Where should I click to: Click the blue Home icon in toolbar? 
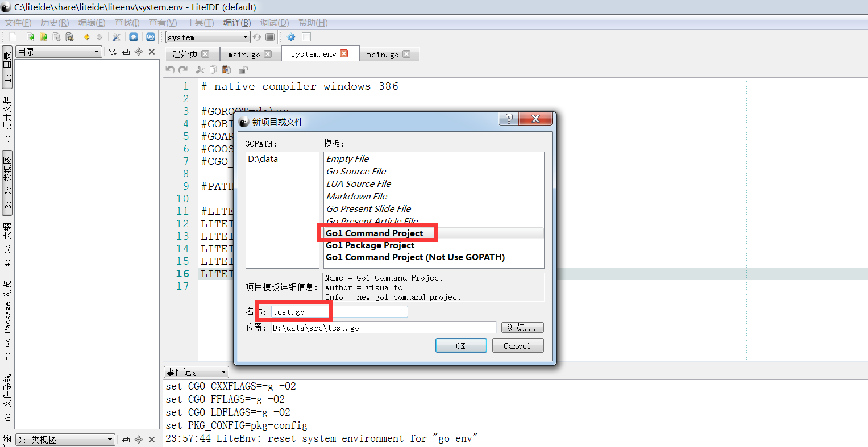click(134, 37)
